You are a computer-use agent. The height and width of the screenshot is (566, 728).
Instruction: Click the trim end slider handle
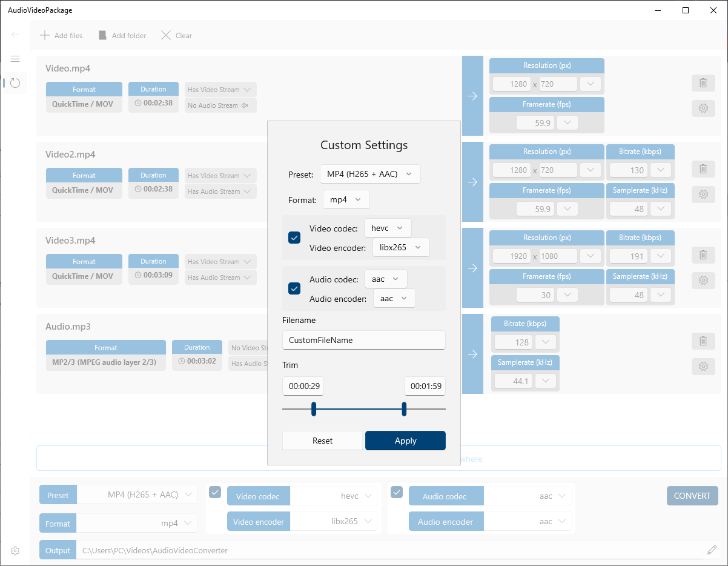(x=404, y=409)
